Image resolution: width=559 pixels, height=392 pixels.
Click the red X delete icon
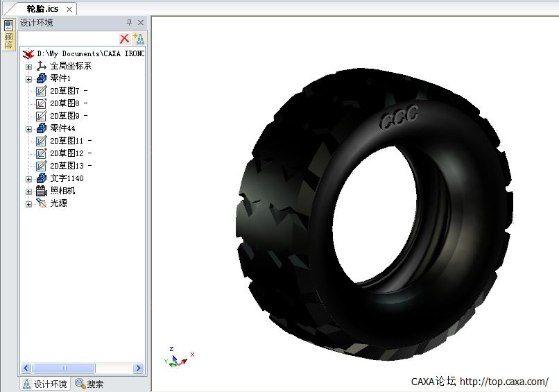pyautogui.click(x=124, y=39)
